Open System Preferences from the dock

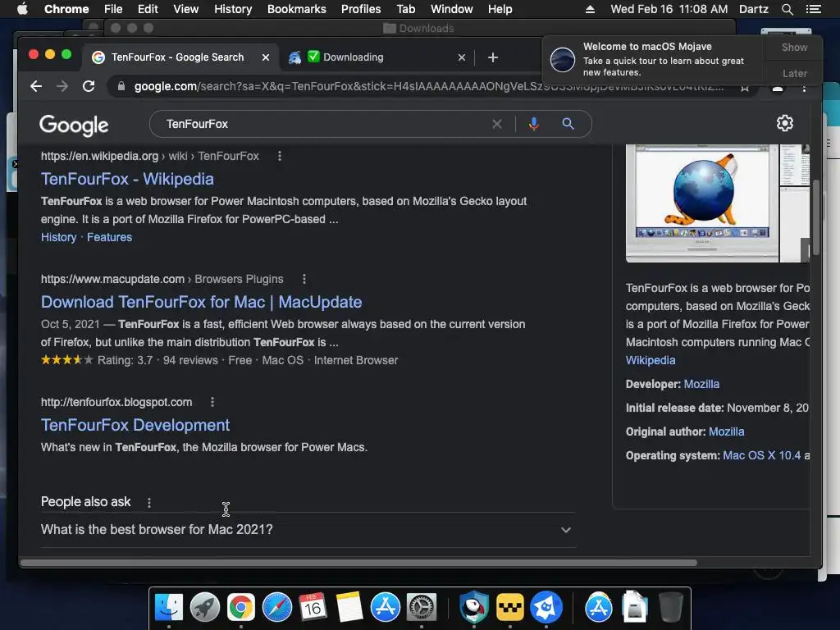tap(422, 608)
